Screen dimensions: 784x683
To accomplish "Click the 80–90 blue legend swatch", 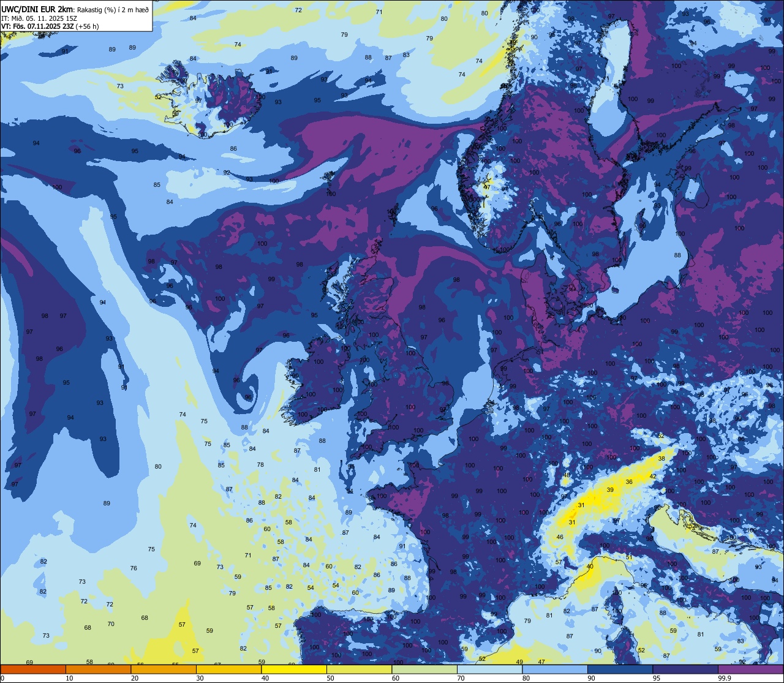I will (555, 669).
